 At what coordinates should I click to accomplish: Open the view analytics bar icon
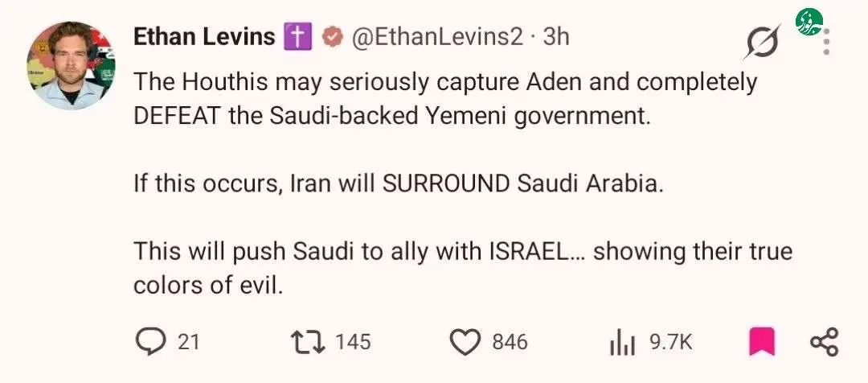[x=624, y=343]
